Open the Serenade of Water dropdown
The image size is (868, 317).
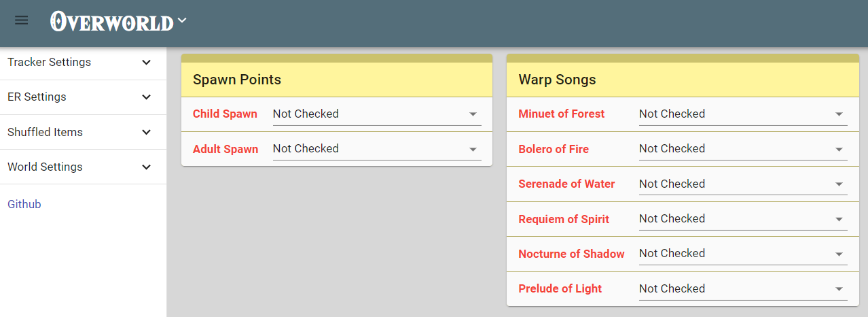pos(742,184)
